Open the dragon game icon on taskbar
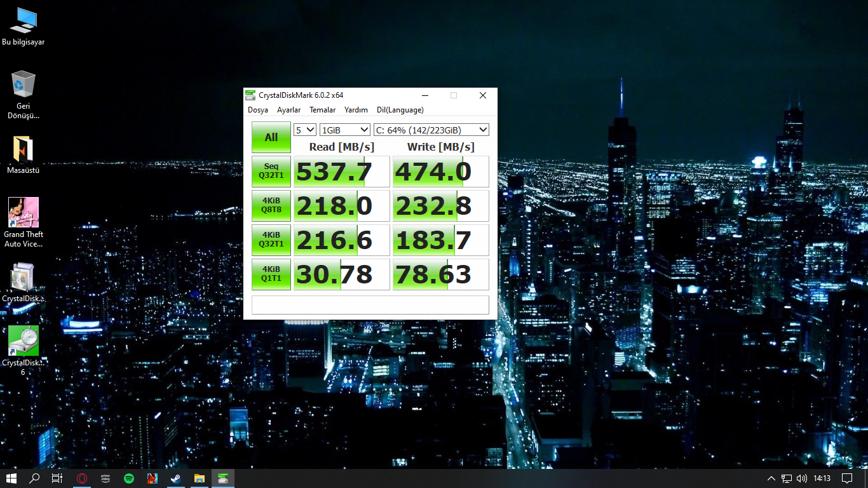Image resolution: width=868 pixels, height=488 pixels. coord(153,478)
